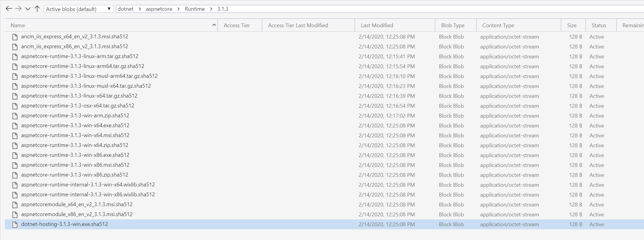Image resolution: width=644 pixels, height=240 pixels.
Task: Select blob name aspnetcore-runtime-3.1.3-win-x86.zip.sha512
Action: pos(75,175)
